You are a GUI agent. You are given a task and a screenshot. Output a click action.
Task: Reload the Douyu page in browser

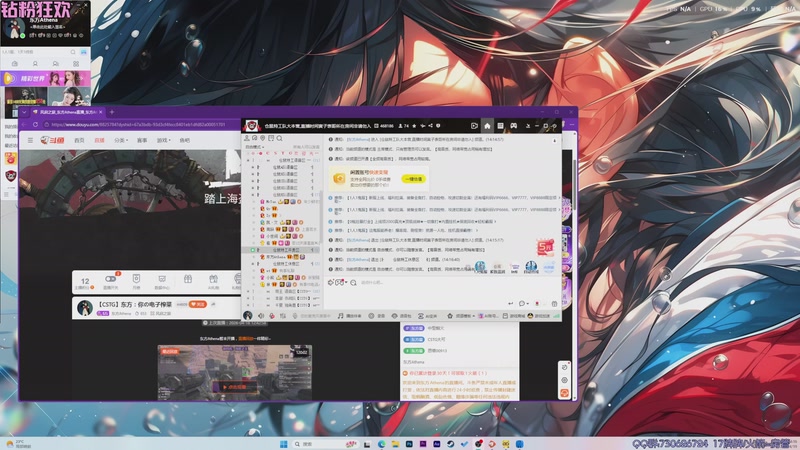coord(35,124)
